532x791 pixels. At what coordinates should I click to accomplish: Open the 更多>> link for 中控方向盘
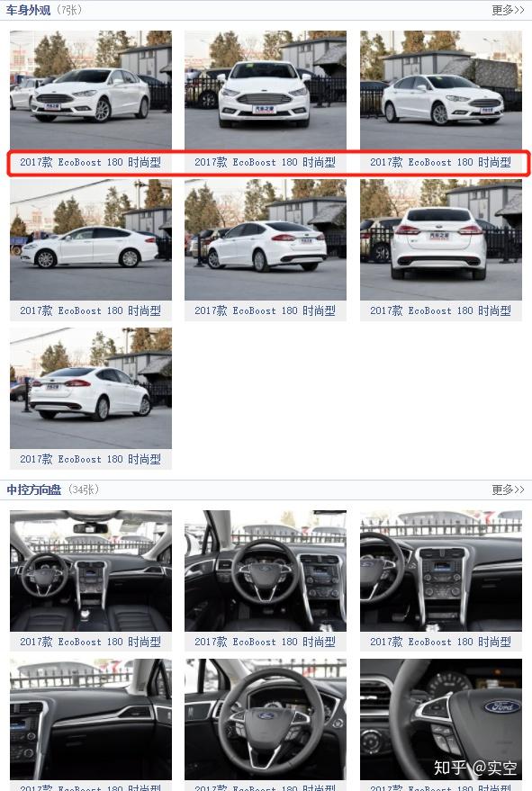coord(508,490)
